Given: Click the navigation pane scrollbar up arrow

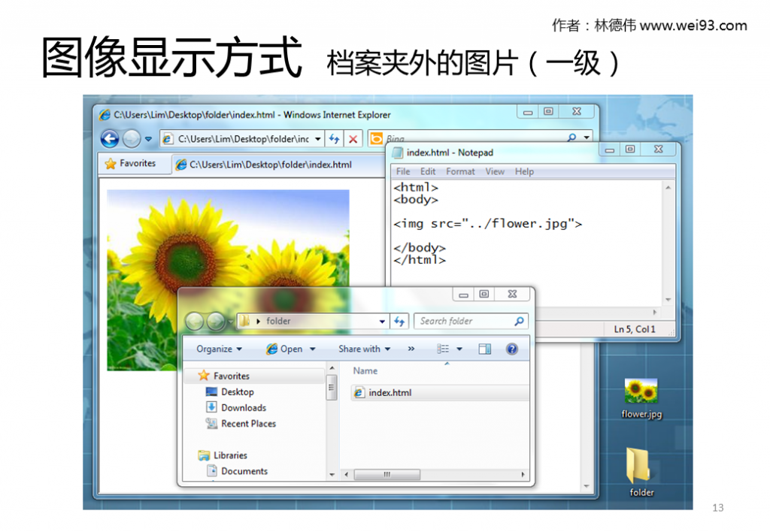Looking at the screenshot, I should pyautogui.click(x=332, y=367).
